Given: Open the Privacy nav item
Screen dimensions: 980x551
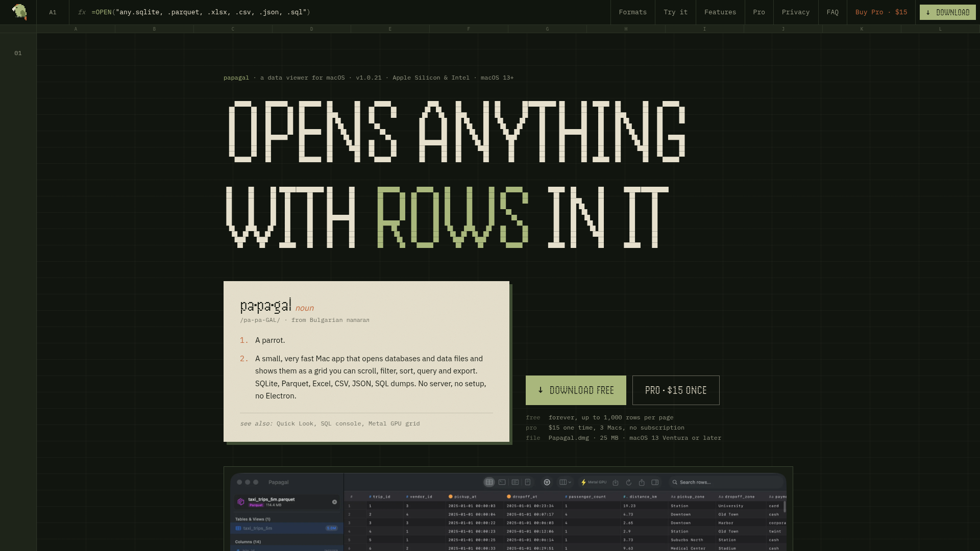Looking at the screenshot, I should pos(796,12).
